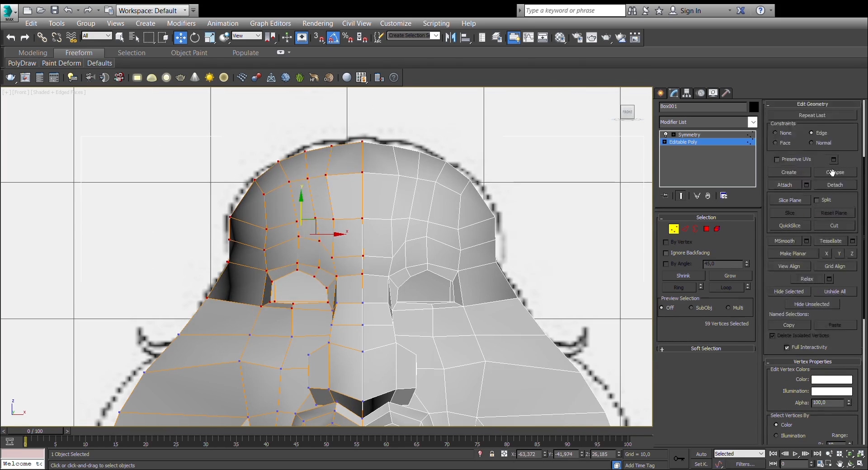Open the Workspace: Default dropdown
The width and height of the screenshot is (868, 470).
(152, 10)
